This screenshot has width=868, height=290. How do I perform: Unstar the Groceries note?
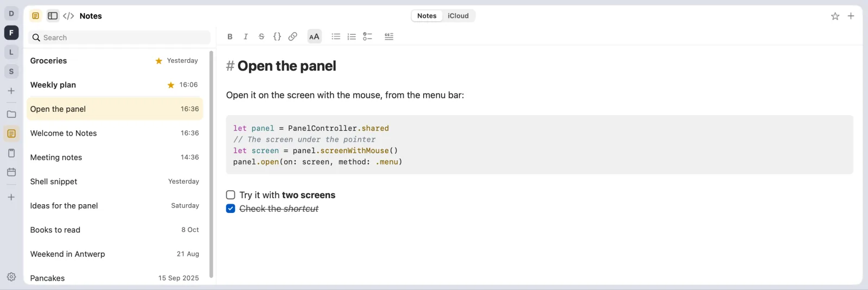point(158,61)
